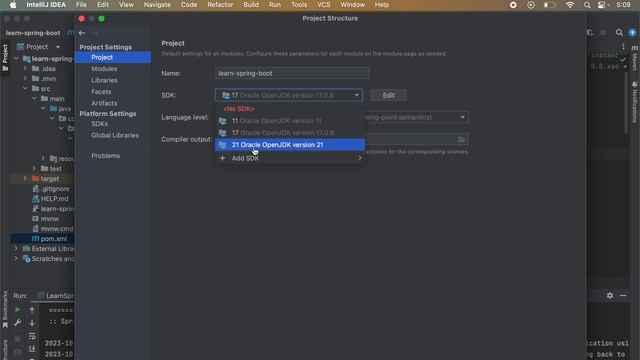
Task: Open the Project view dropdown
Action: pos(58,47)
